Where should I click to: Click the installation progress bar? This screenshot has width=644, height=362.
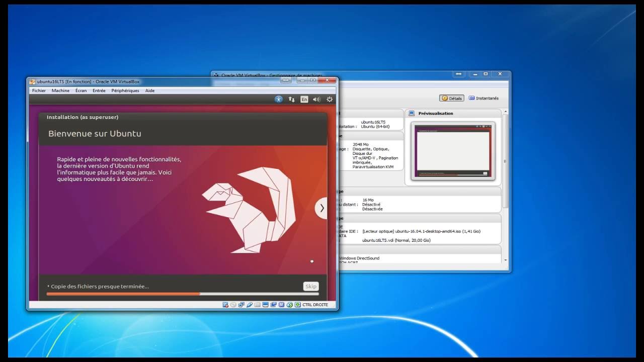(x=183, y=294)
